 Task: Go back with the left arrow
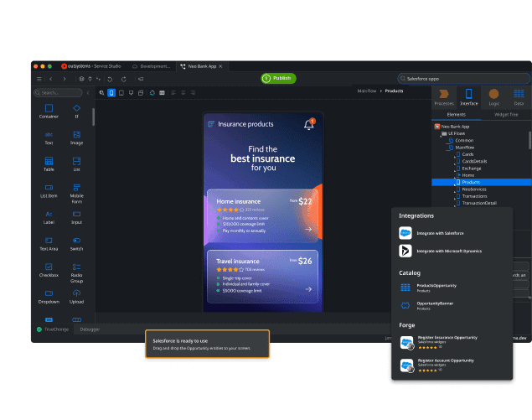tap(51, 79)
